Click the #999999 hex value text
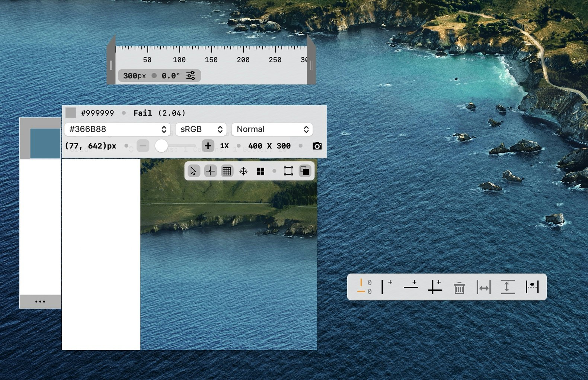This screenshot has height=380, width=588. [98, 113]
